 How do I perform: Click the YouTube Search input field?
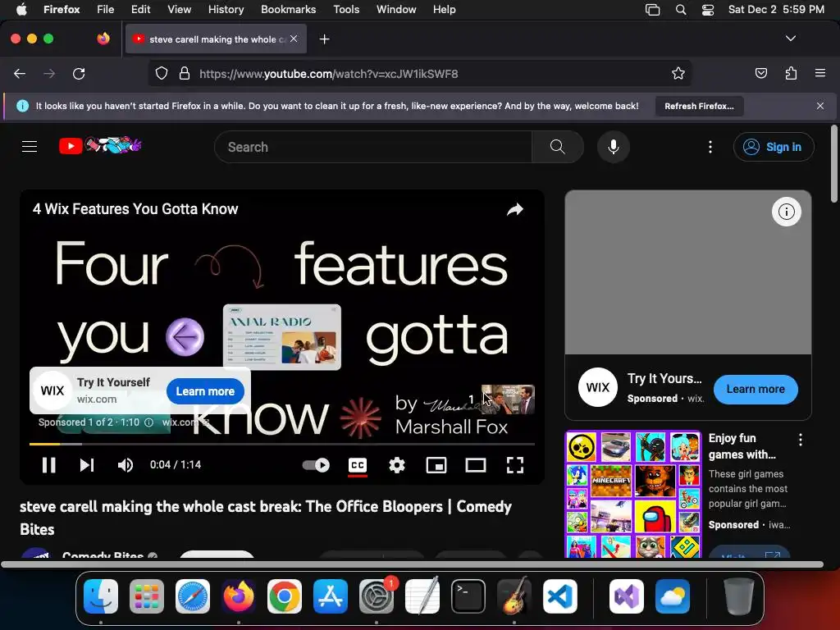(373, 147)
